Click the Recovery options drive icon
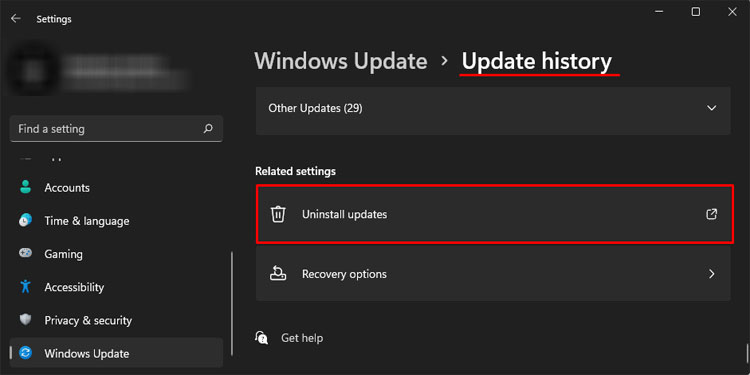 tap(278, 274)
